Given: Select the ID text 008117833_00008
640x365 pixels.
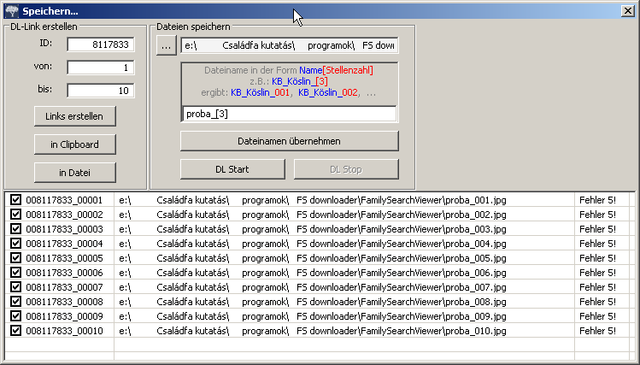Looking at the screenshot, I should tap(64, 301).
